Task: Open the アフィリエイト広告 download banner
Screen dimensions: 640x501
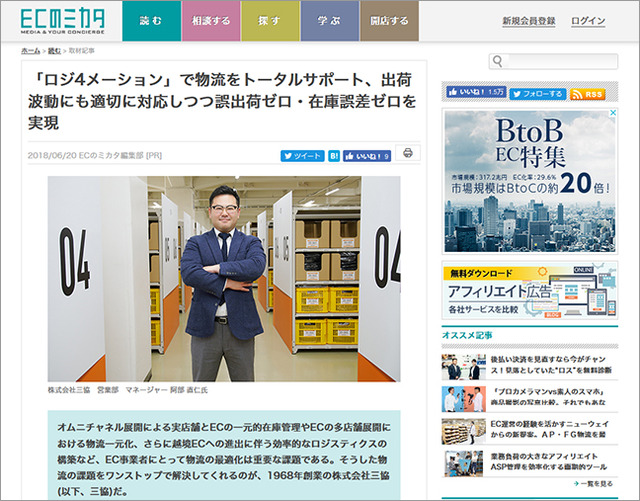Action: pos(530,290)
